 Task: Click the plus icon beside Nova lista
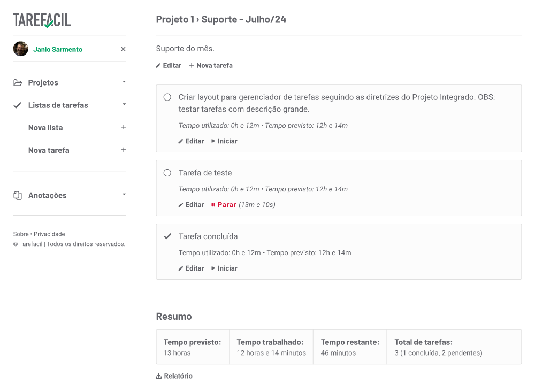[124, 128]
